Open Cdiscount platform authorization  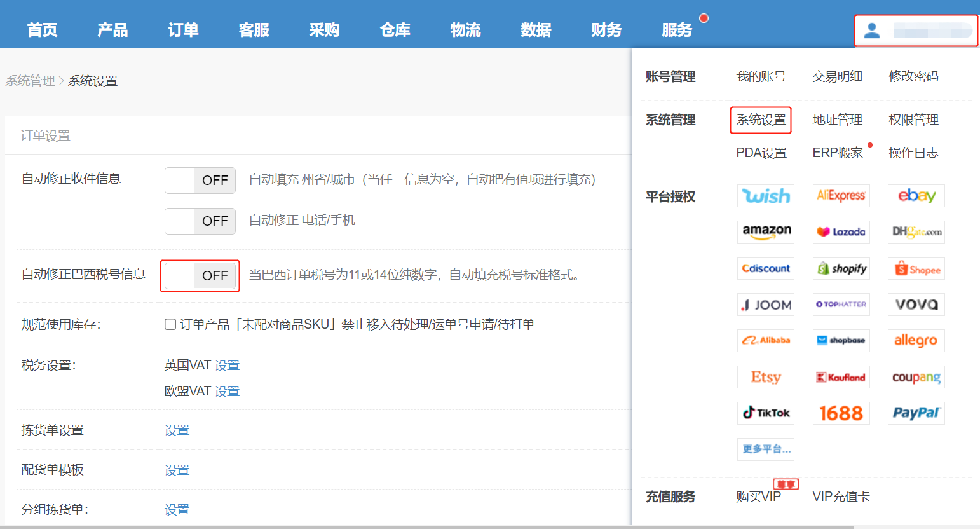click(x=766, y=268)
